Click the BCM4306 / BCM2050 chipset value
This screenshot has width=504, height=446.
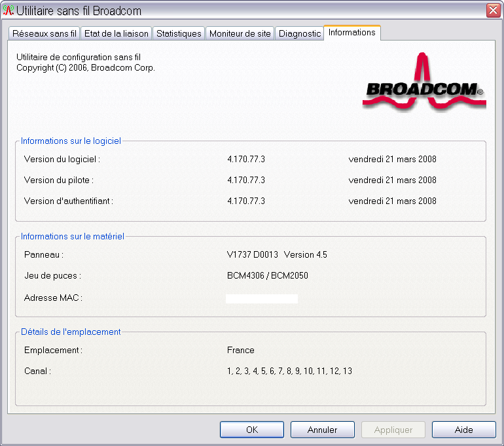click(267, 275)
